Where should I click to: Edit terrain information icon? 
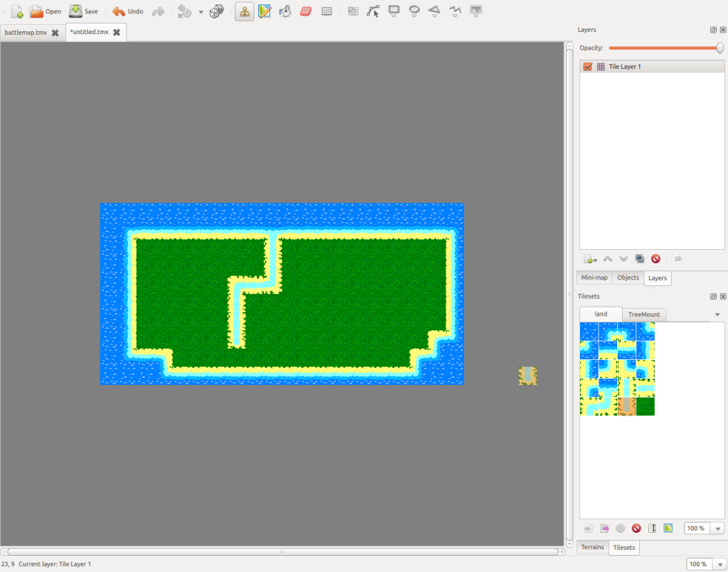[668, 529]
